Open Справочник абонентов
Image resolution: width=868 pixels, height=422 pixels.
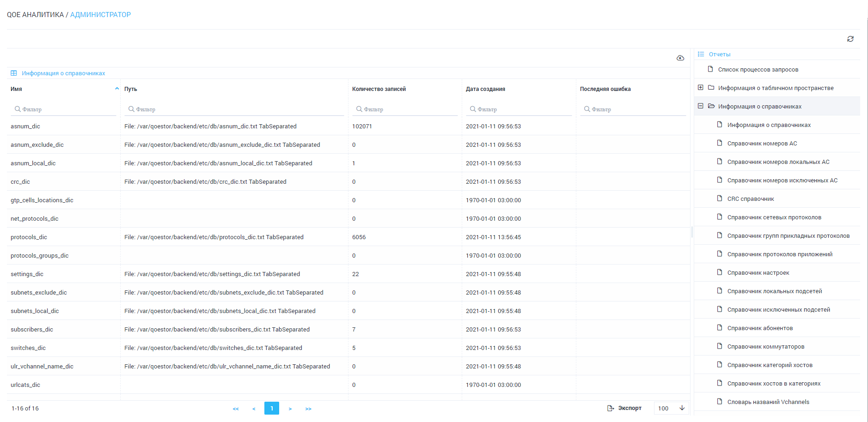760,328
